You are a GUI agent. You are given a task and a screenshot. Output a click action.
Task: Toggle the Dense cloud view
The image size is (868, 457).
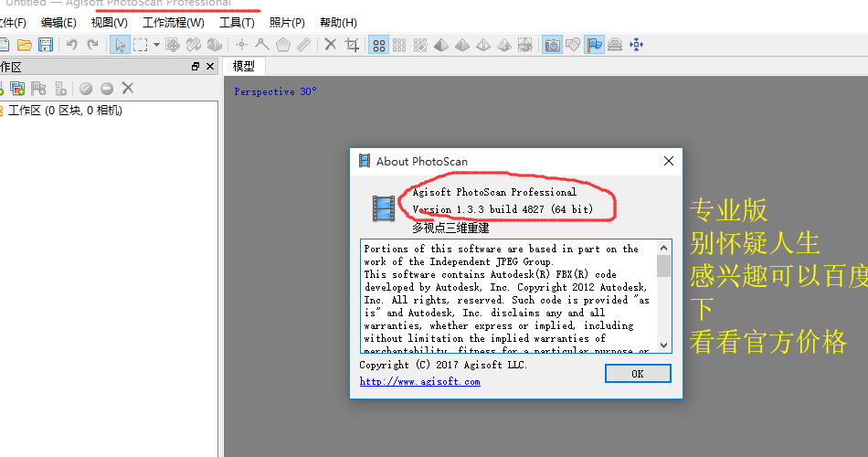tap(399, 45)
